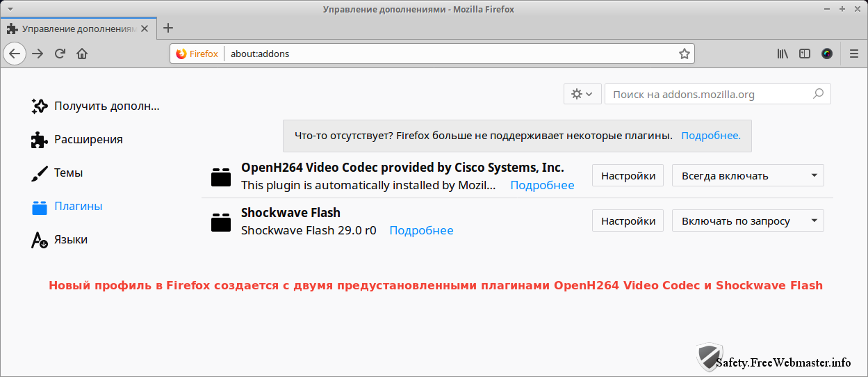Follow Подробнее link for Shockwave Flash
This screenshot has height=377, width=868.
(x=421, y=230)
